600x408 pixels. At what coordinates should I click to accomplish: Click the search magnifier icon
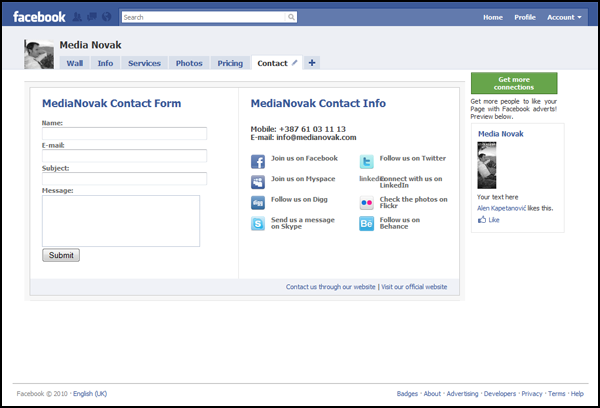(291, 17)
